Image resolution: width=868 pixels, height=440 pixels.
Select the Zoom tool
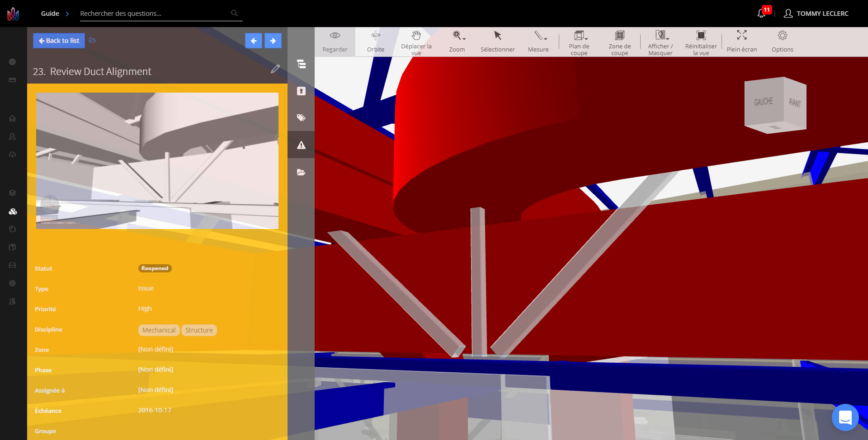pos(457,42)
